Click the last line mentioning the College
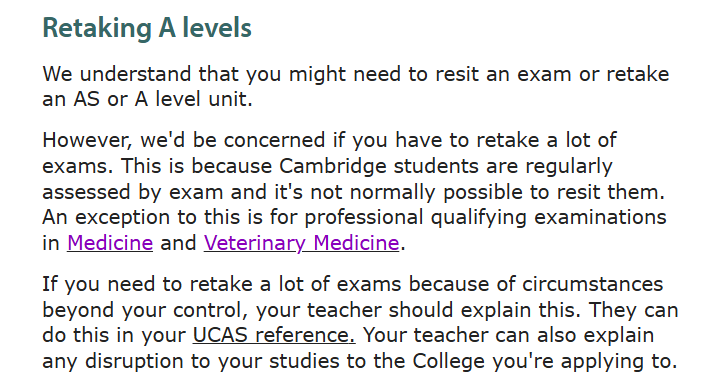Viewport: 724px width, 390px height. (360, 361)
